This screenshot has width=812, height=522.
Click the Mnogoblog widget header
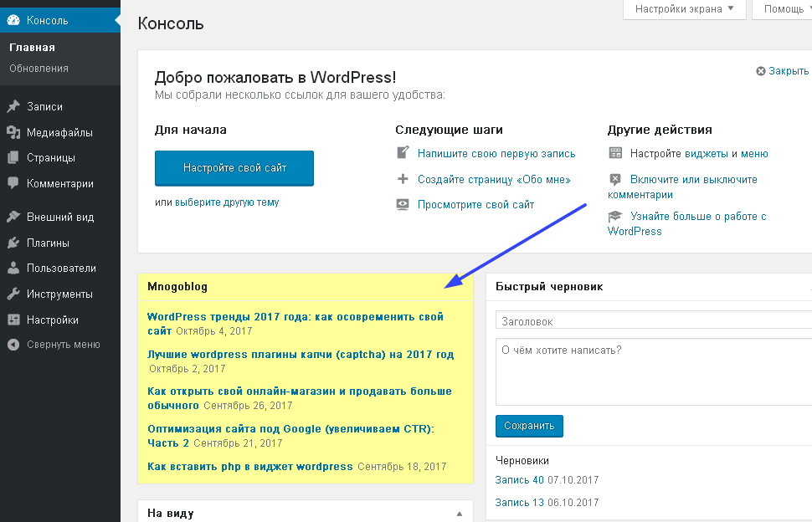click(x=306, y=287)
